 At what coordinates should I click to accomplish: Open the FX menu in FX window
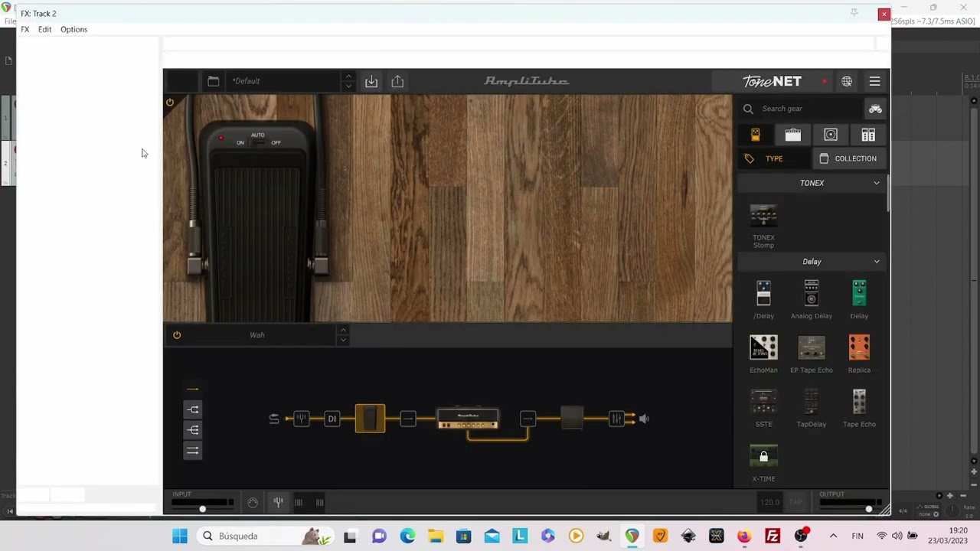point(24,29)
